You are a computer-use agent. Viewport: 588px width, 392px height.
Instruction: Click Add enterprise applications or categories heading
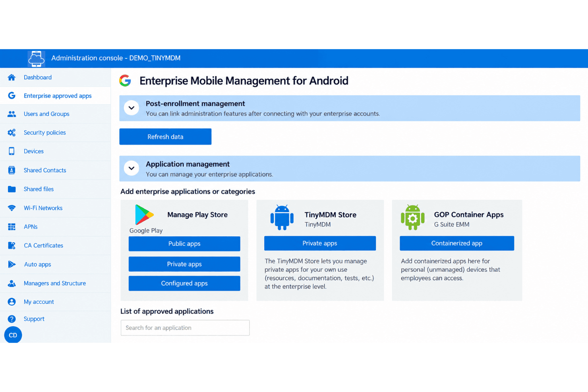coord(188,191)
